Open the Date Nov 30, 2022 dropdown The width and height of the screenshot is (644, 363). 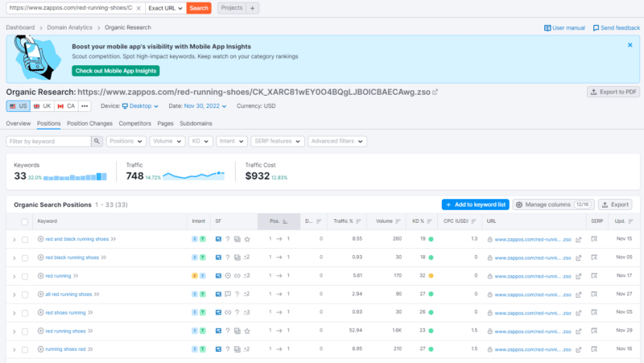[x=205, y=106]
